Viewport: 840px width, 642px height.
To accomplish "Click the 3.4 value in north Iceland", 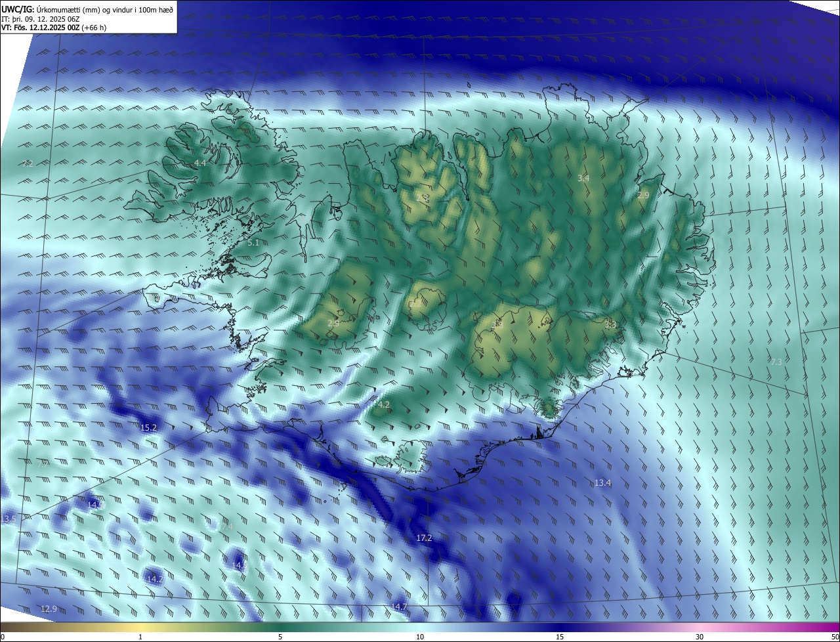I will tap(583, 178).
